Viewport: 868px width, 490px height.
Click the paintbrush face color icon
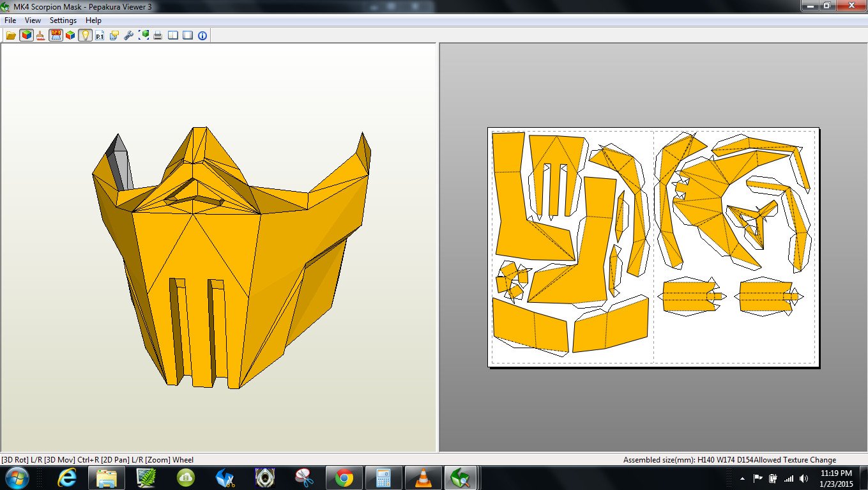pyautogui.click(x=41, y=35)
